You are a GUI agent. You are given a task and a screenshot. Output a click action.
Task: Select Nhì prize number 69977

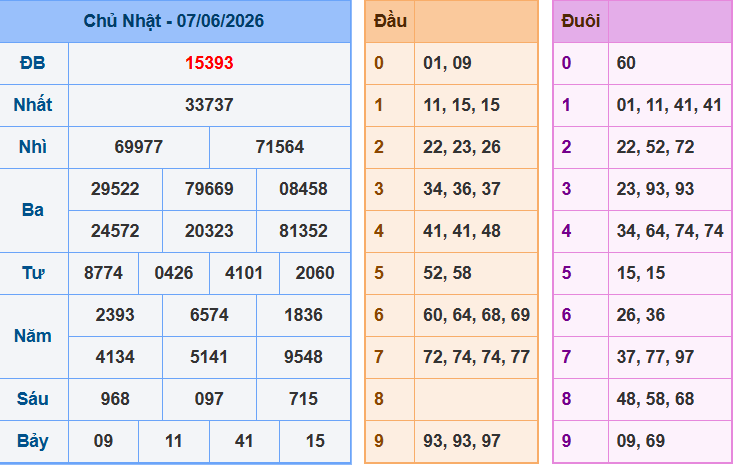[138, 147]
